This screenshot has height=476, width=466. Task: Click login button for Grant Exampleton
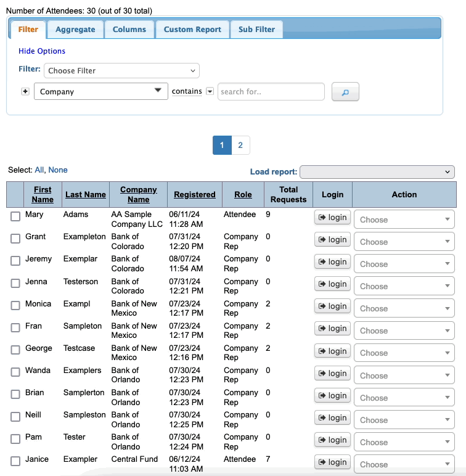[332, 240]
